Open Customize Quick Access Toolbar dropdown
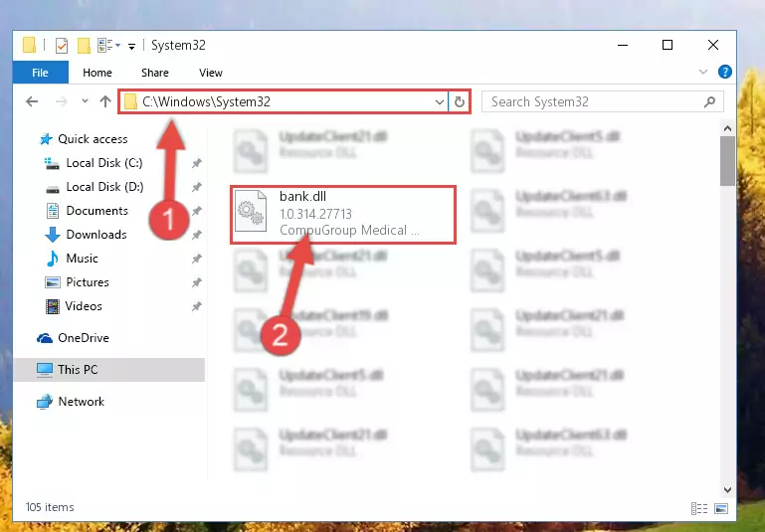765x532 pixels. pos(131,47)
